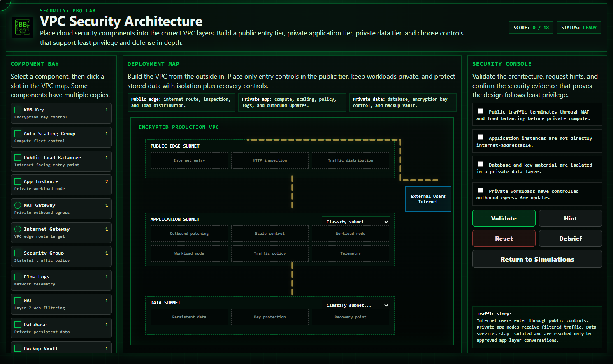Choose the Telemetry slot
Viewport: 613px width, 364px height.
pos(351,253)
